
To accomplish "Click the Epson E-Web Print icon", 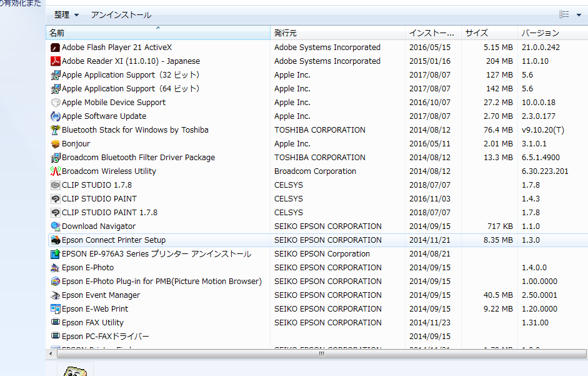I will (x=55, y=309).
